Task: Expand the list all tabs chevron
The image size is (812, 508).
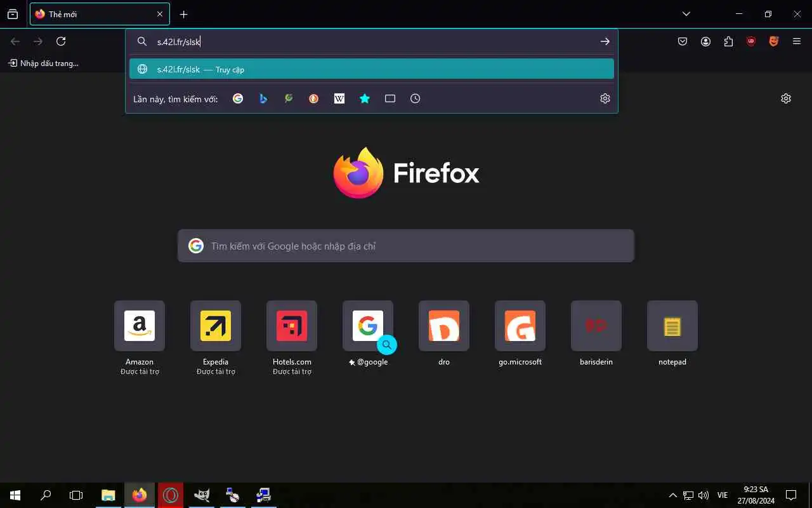Action: coord(686,14)
